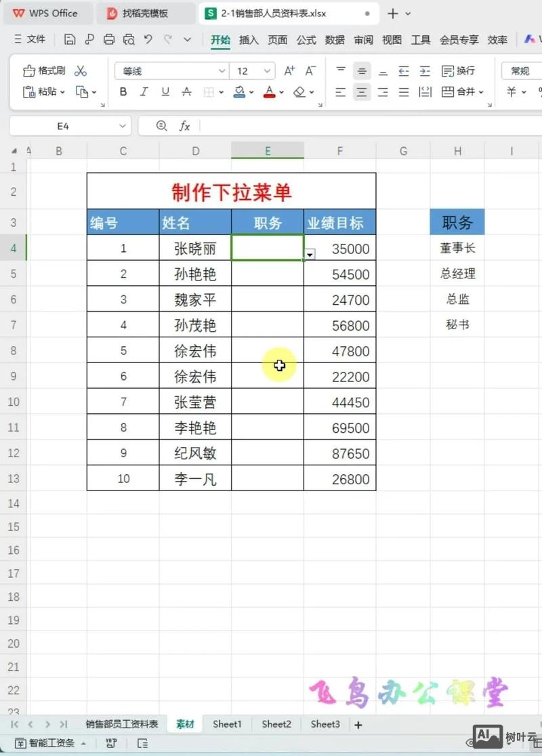
Task: Increase font size with the A+ icon
Action: pyautogui.click(x=290, y=70)
